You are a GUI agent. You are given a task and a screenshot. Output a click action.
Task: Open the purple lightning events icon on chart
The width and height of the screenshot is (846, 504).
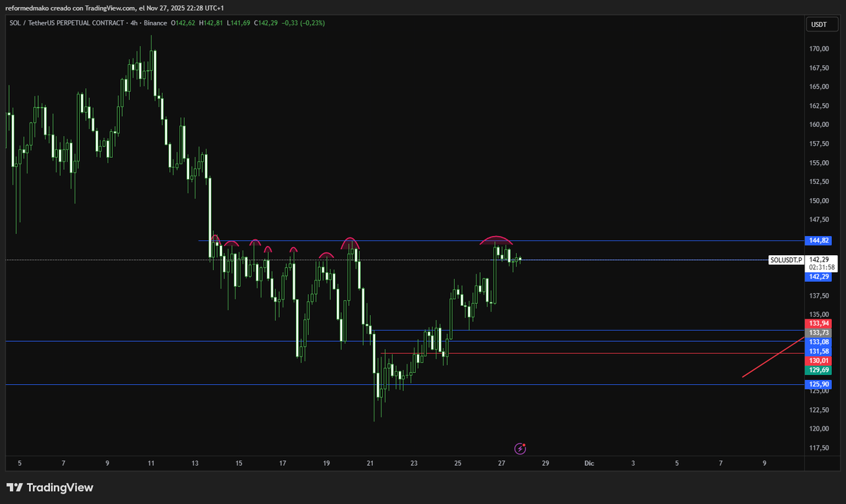point(520,448)
